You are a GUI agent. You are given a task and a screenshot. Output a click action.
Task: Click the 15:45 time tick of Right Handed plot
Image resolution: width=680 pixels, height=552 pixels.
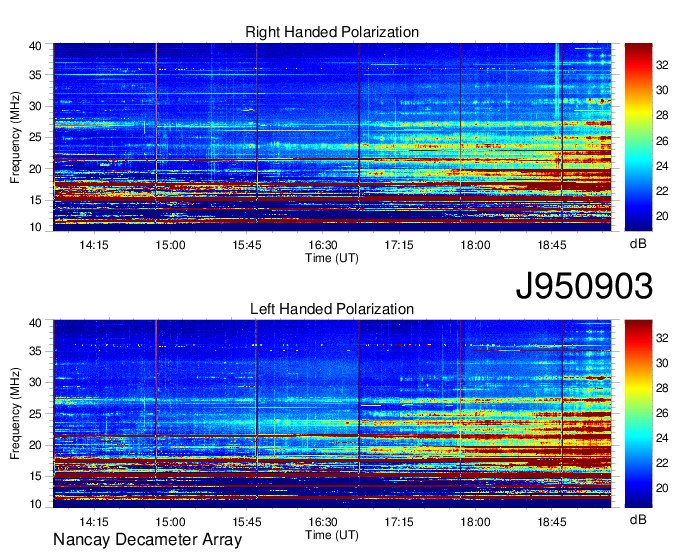pyautogui.click(x=246, y=245)
